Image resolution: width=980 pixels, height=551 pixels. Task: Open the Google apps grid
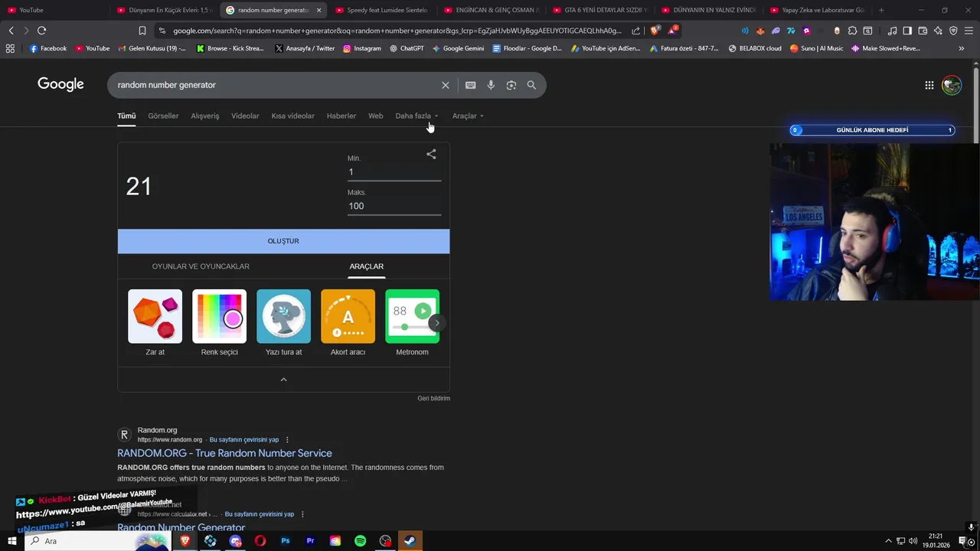click(x=929, y=85)
